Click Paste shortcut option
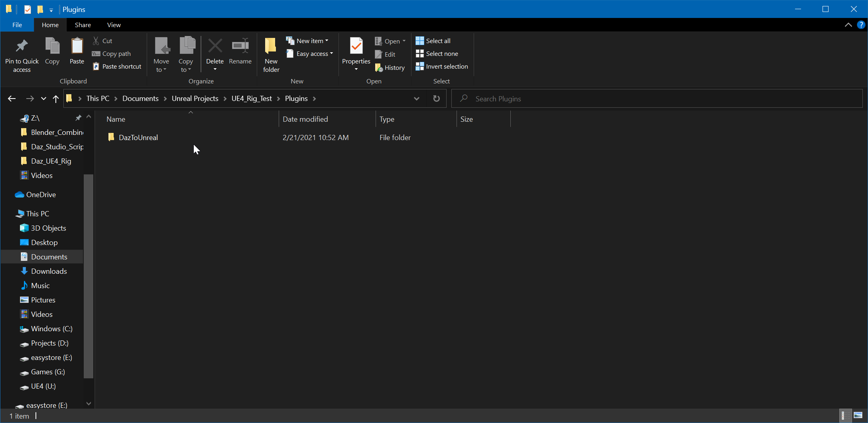This screenshot has height=423, width=868. [x=117, y=66]
